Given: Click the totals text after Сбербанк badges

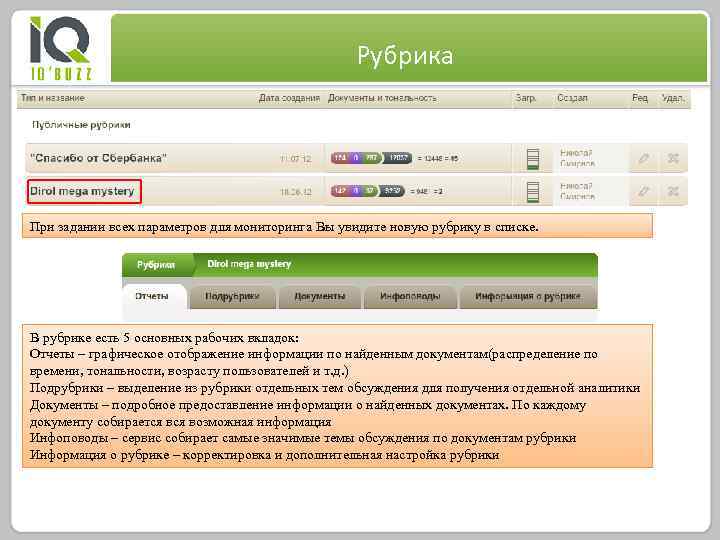Looking at the screenshot, I should tap(438, 158).
